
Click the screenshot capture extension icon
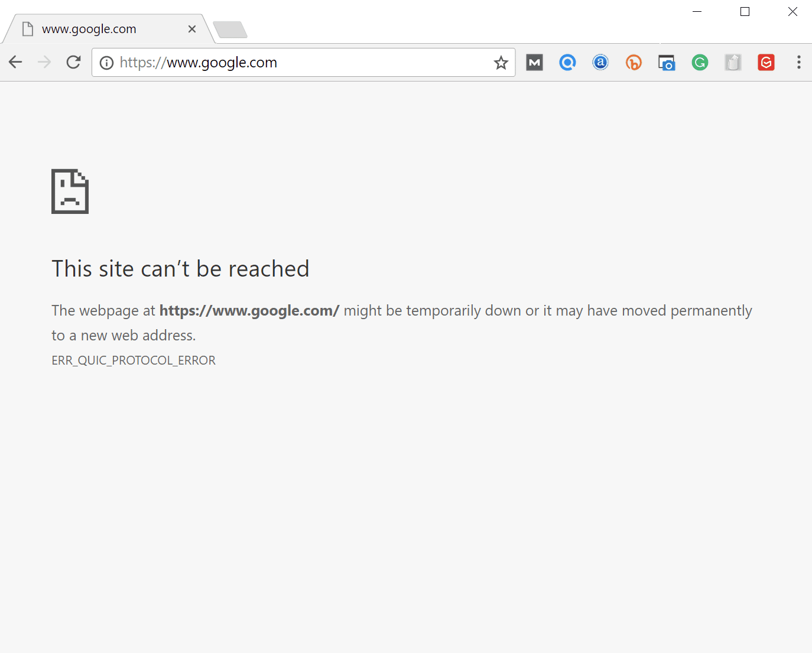point(667,62)
